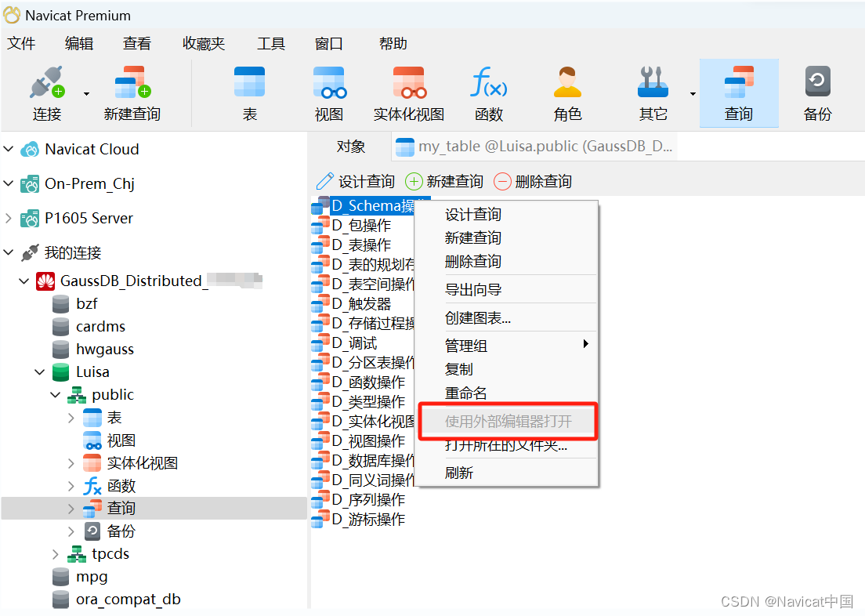This screenshot has width=865, height=616.
Task: Open the 文件 menu
Action: (x=21, y=44)
